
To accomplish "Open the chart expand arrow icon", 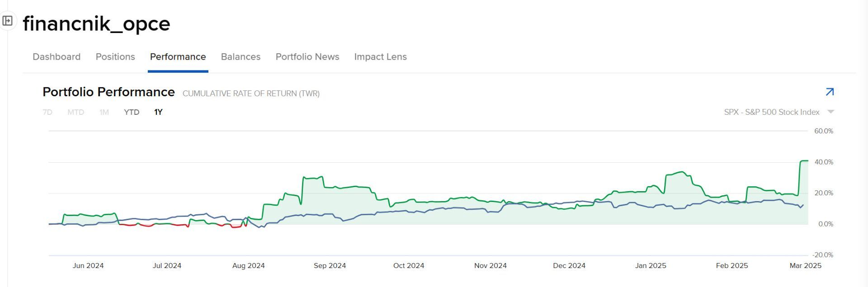I will click(x=830, y=92).
